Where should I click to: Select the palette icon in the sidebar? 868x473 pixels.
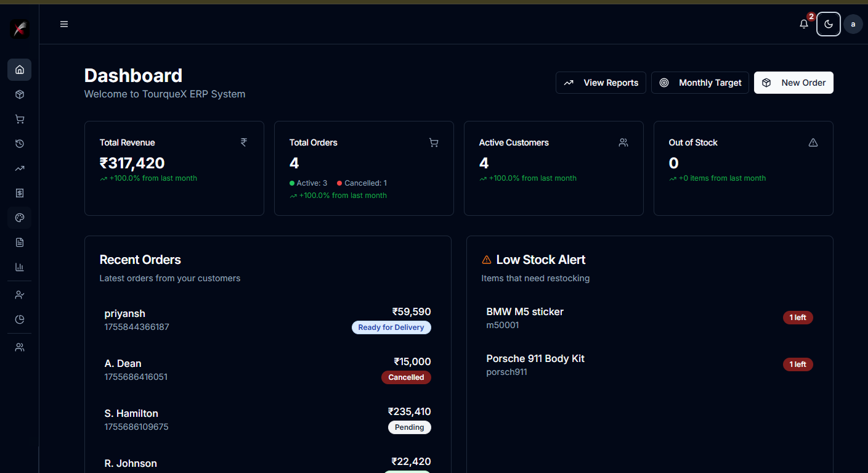tap(20, 218)
